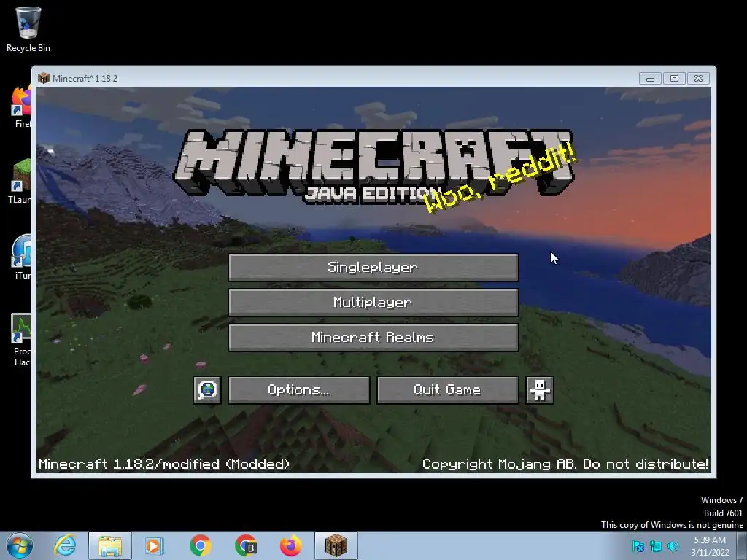
Task: Launch Internet Explorer from the taskbar
Action: pyautogui.click(x=65, y=545)
